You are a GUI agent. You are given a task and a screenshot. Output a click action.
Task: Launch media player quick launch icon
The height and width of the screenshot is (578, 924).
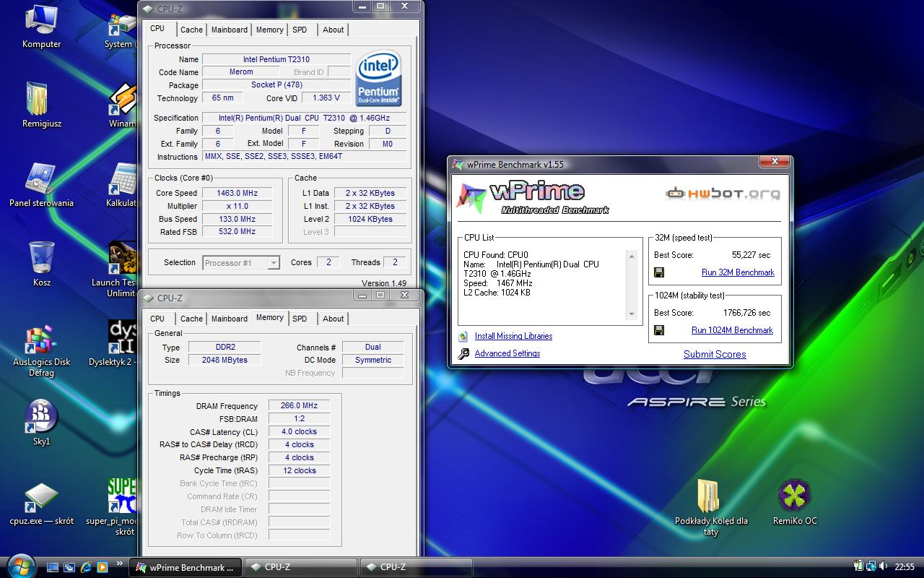(x=102, y=567)
